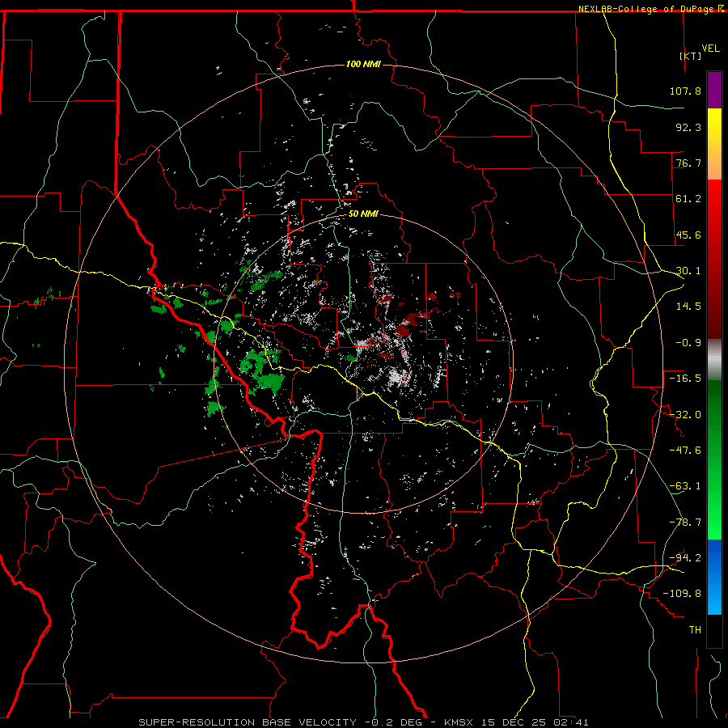This screenshot has width=728, height=728.
Task: Pick the green segment of velocity colorbar
Action: [714, 459]
